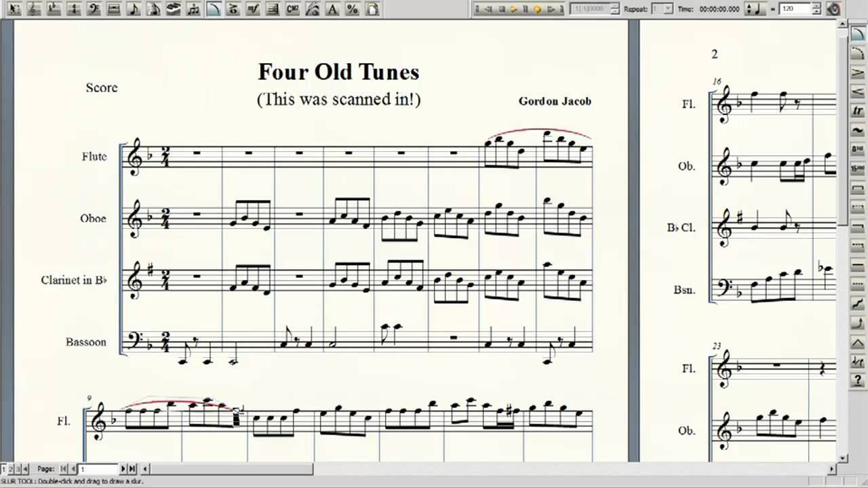This screenshot has width=868, height=488.
Task: Select layer 1 button
Action: coord(3,468)
